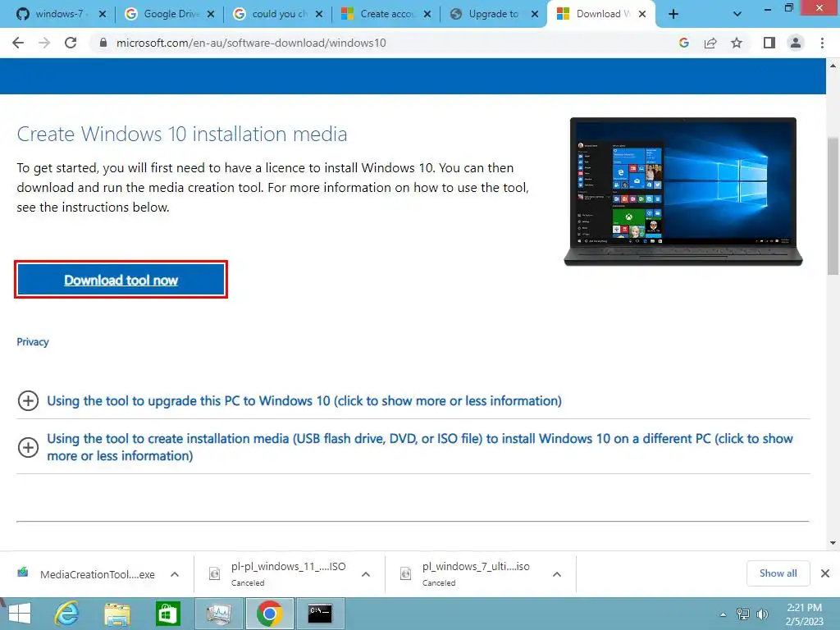
Task: Click the address bar URL
Action: click(x=251, y=43)
